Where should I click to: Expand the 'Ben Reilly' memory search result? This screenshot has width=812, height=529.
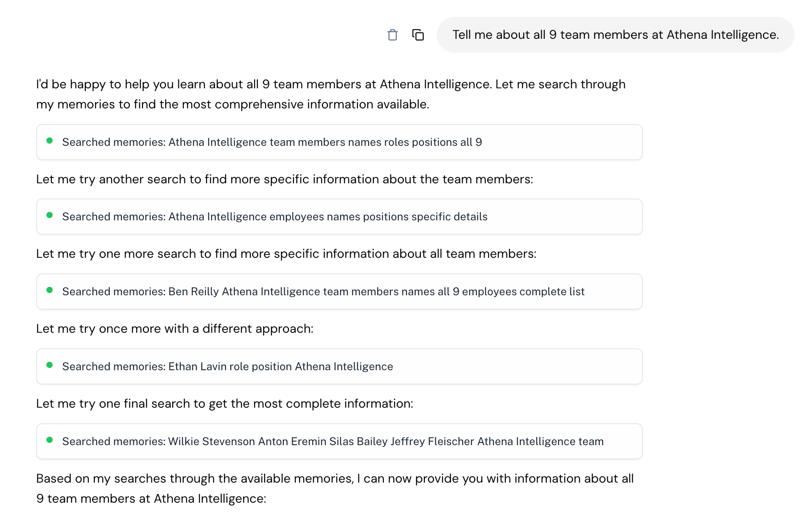pos(339,291)
